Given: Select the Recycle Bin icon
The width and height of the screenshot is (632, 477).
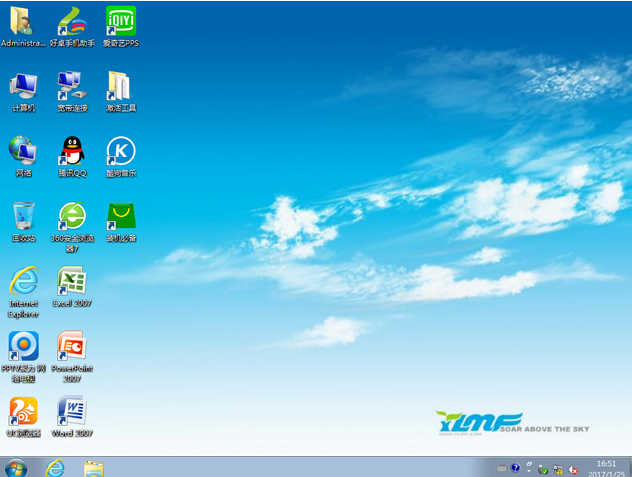Looking at the screenshot, I should (23, 216).
